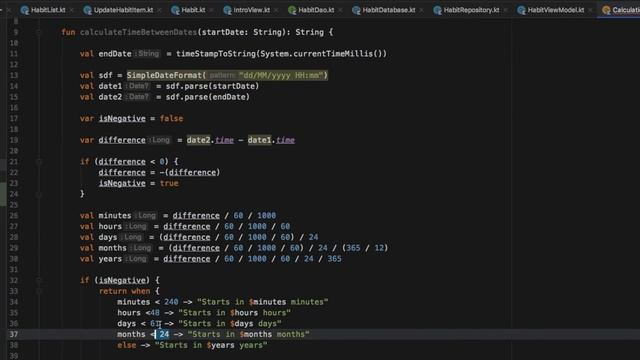Image resolution: width=640 pixels, height=360 pixels.
Task: Click the minutes variable declaration on line 26
Action: pos(115,216)
